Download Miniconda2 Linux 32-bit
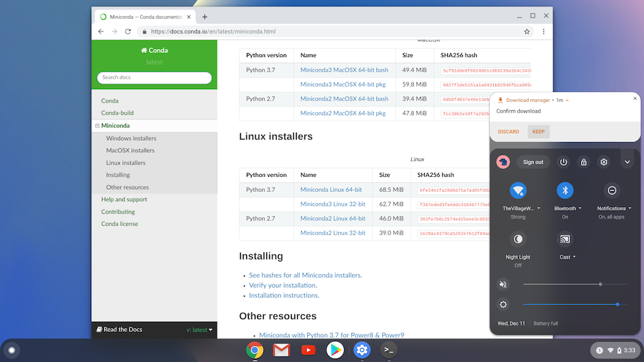 click(x=333, y=233)
